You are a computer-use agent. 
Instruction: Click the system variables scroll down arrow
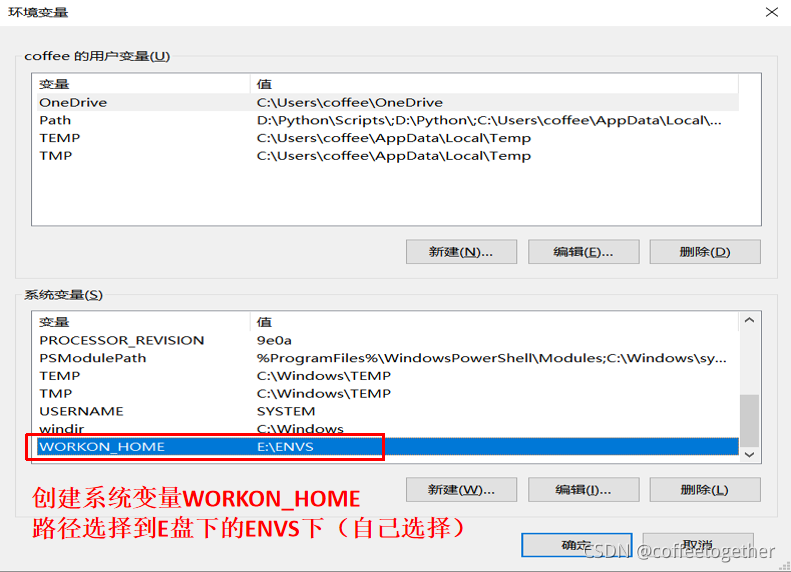point(750,455)
